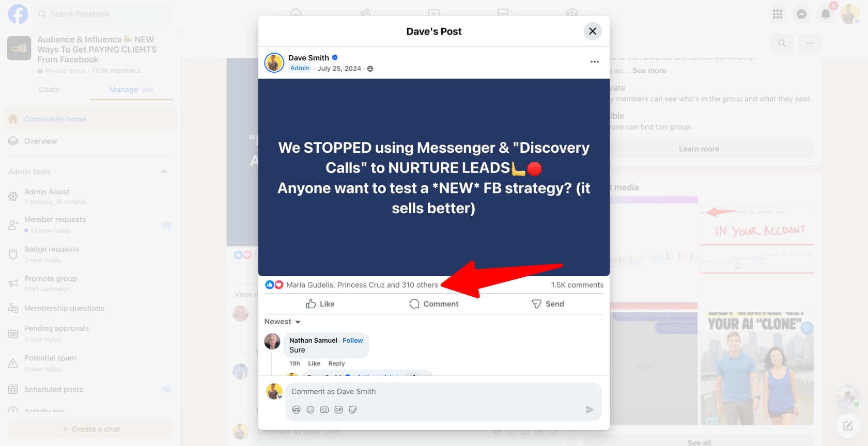Open the Newest comment sorting dropdown
Viewport: 868px width, 446px height.
pos(283,322)
